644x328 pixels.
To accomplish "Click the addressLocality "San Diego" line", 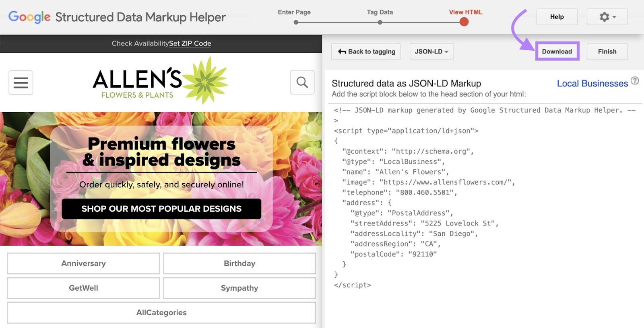I will tap(414, 234).
